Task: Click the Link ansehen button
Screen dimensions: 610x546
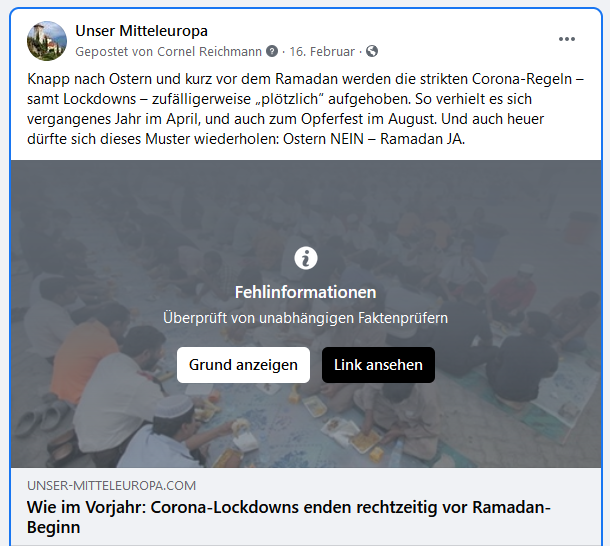Action: 378,365
